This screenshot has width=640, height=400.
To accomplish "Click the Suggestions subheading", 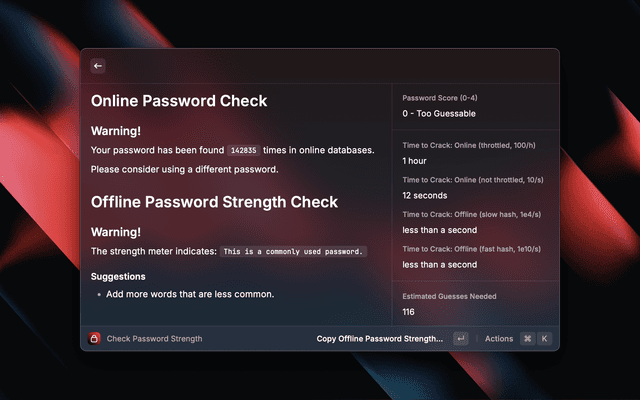I will [118, 276].
